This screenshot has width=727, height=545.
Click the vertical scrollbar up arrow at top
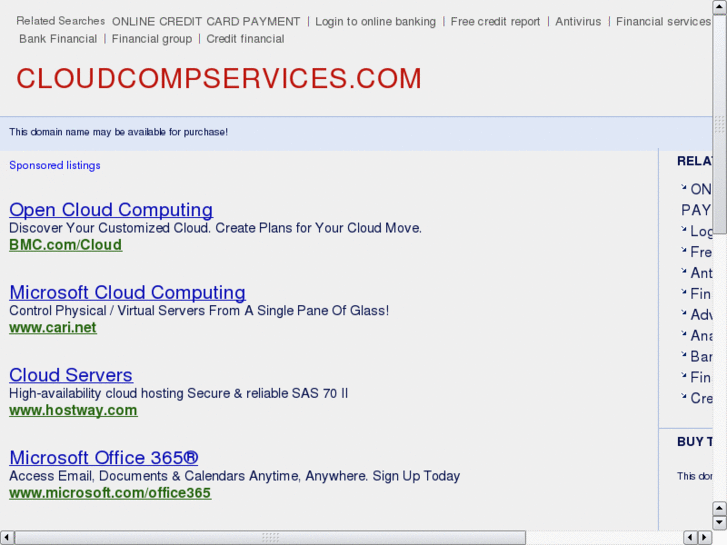[720, 7]
